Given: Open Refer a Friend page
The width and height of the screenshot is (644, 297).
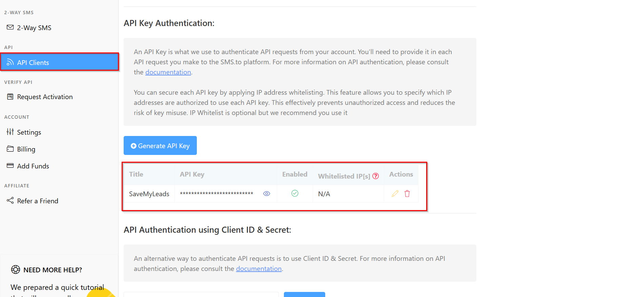Looking at the screenshot, I should [38, 201].
